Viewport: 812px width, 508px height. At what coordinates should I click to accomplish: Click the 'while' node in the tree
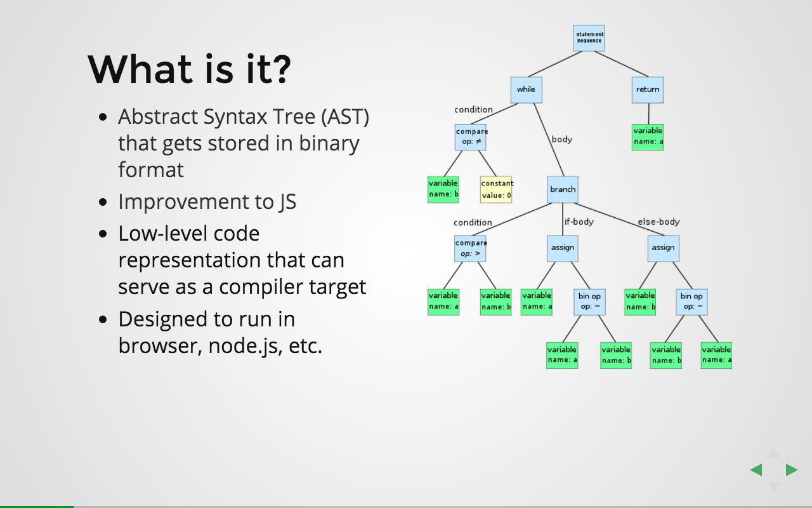(x=526, y=90)
